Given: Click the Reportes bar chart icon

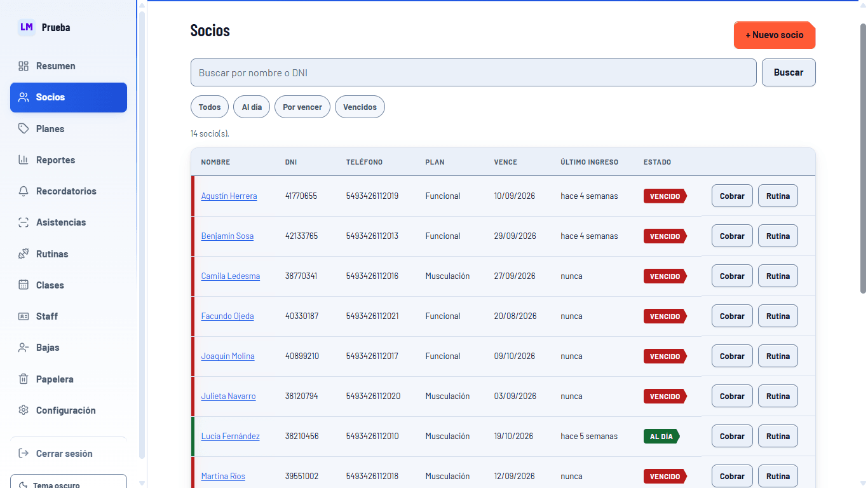Looking at the screenshot, I should click(x=24, y=159).
